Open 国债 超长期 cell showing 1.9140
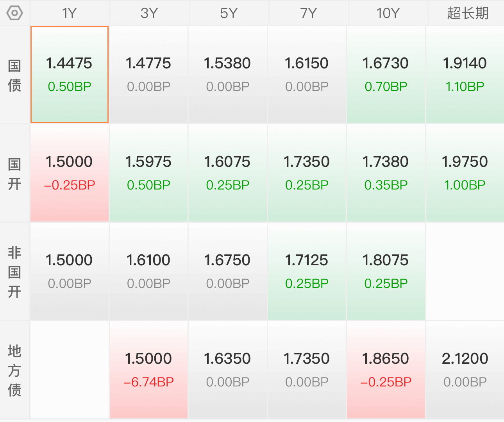Viewport: 504px width, 422px height. [x=465, y=74]
